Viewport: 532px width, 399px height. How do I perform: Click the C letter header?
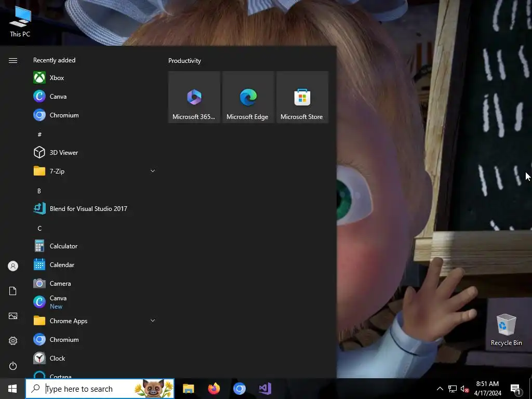39,229
